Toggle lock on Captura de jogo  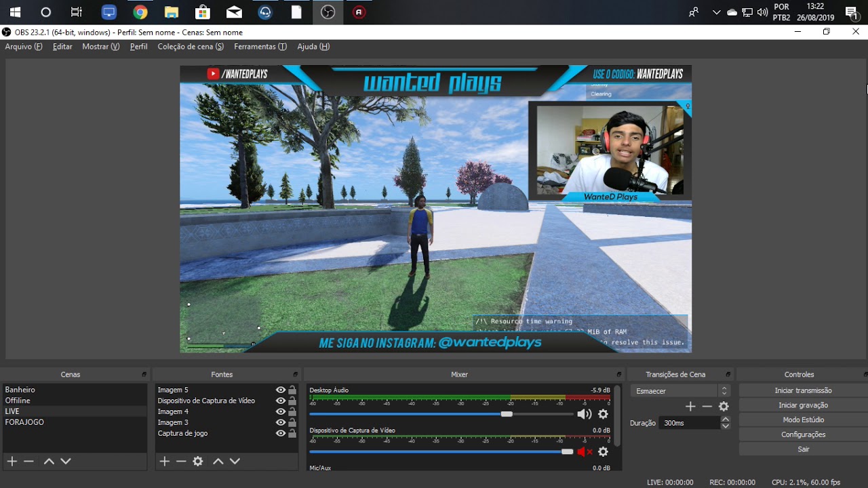click(292, 433)
